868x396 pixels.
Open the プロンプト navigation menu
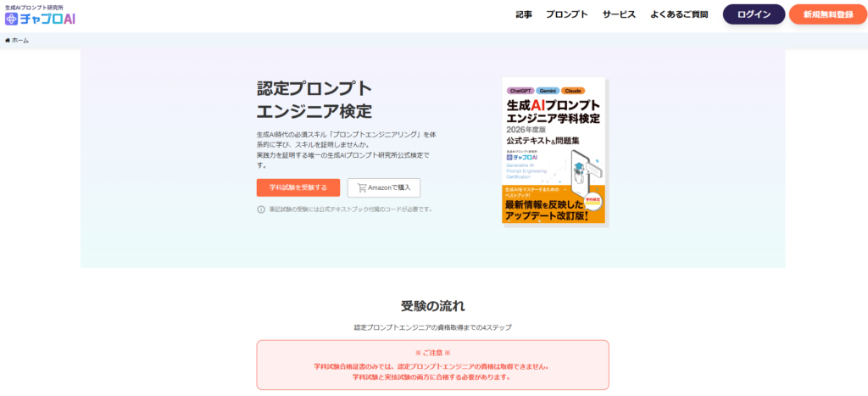(x=567, y=14)
